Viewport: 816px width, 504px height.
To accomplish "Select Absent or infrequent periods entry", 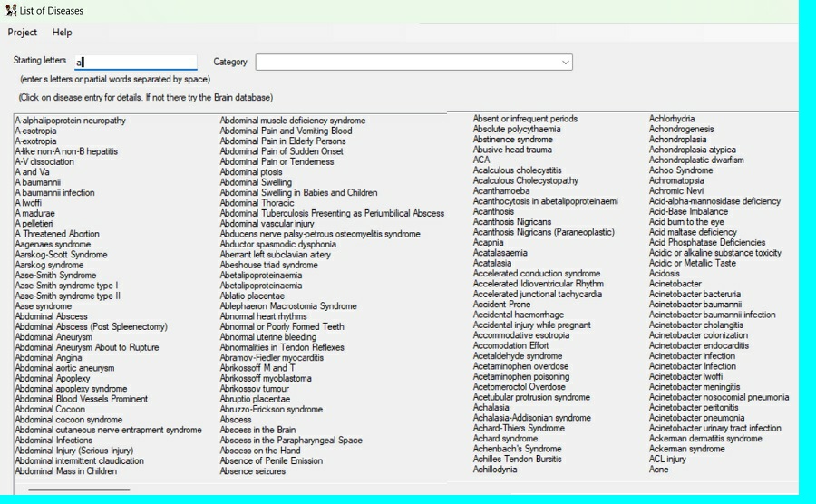I will pyautogui.click(x=525, y=119).
